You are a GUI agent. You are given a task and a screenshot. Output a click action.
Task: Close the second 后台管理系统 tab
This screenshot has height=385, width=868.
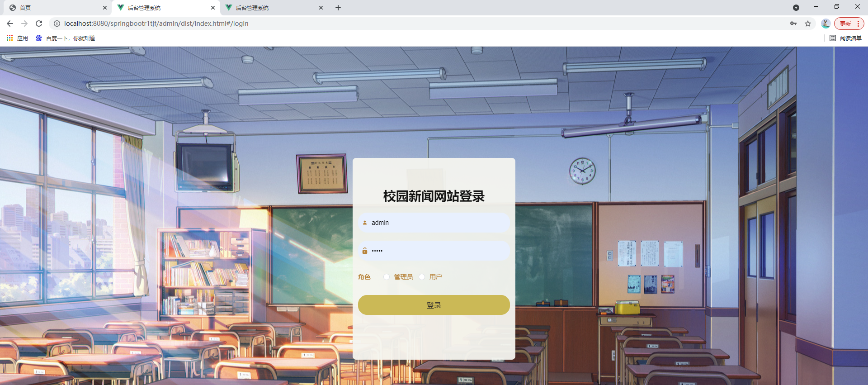coord(213,8)
